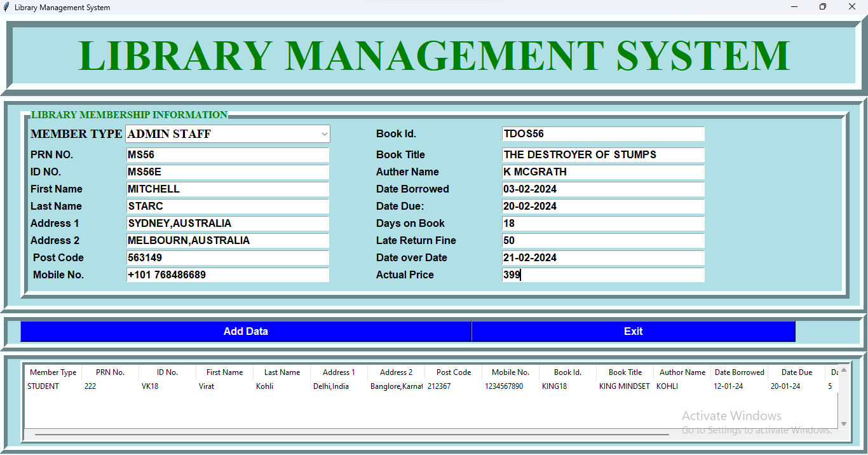Click the Date Due input field
Viewport: 868px width, 455px height.
(602, 207)
